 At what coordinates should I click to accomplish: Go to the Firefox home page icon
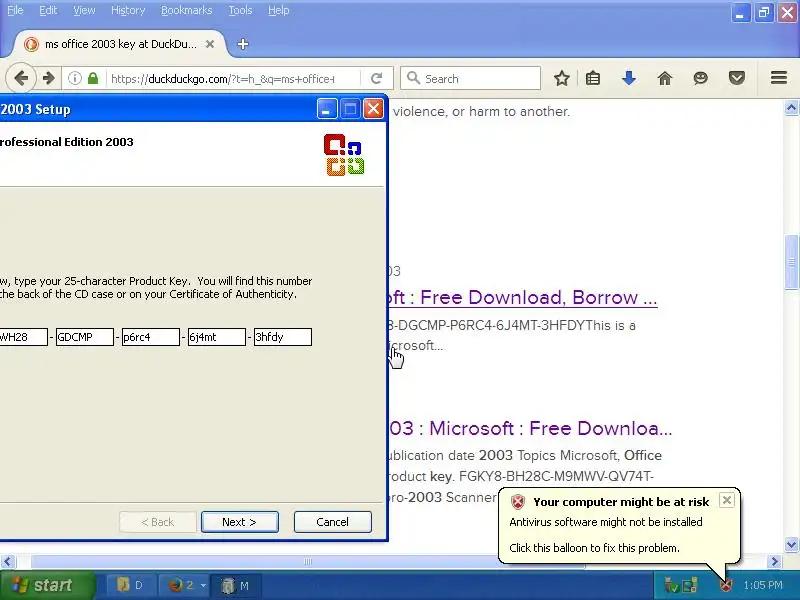664,79
